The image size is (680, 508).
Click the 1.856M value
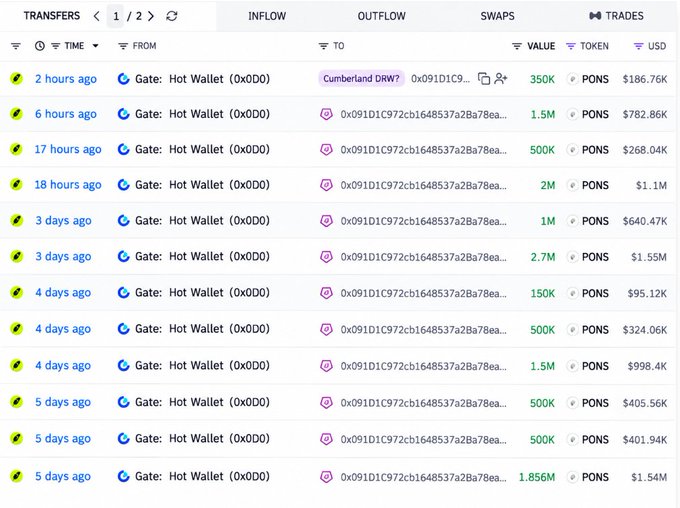click(x=537, y=478)
